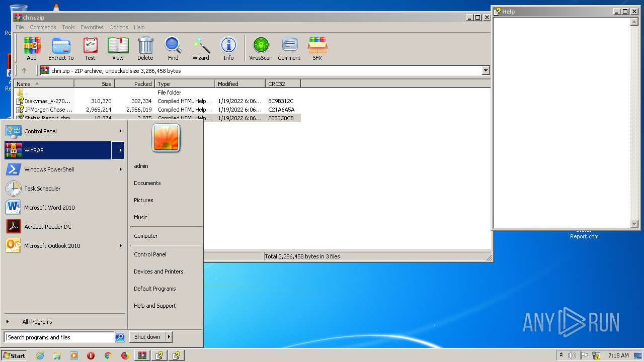Sort by the Size column header
644x362 pixels.
(95, 84)
